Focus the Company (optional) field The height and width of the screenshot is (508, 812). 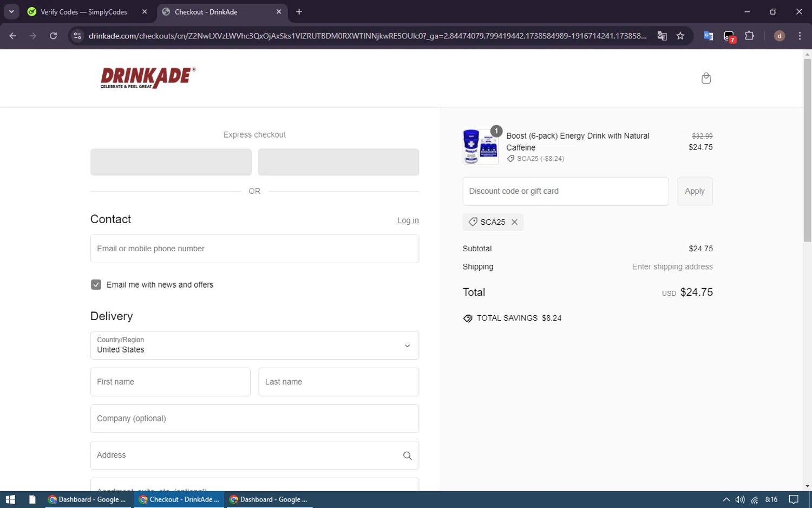[254, 419]
